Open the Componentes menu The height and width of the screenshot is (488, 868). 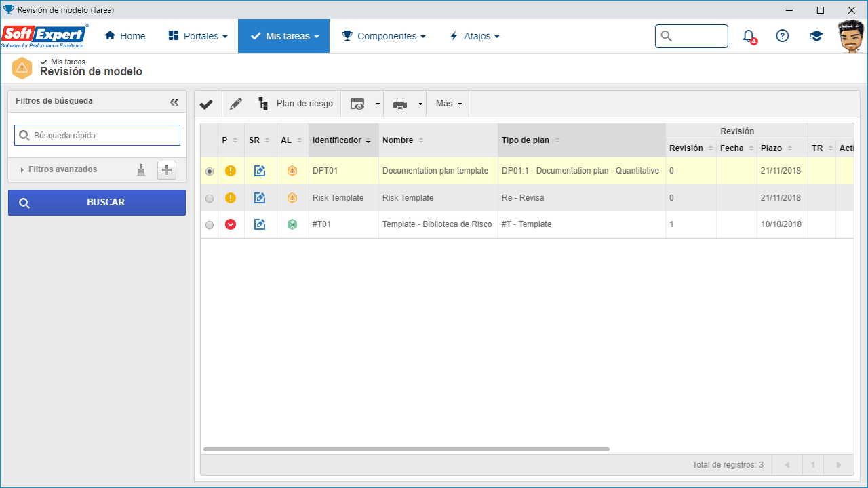point(384,36)
